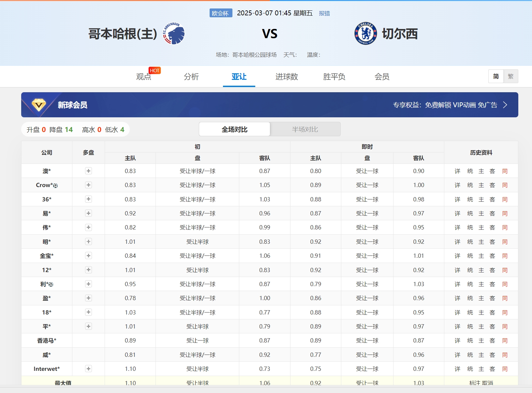
Task: Click 主 in the 36* row
Action: pyautogui.click(x=481, y=199)
